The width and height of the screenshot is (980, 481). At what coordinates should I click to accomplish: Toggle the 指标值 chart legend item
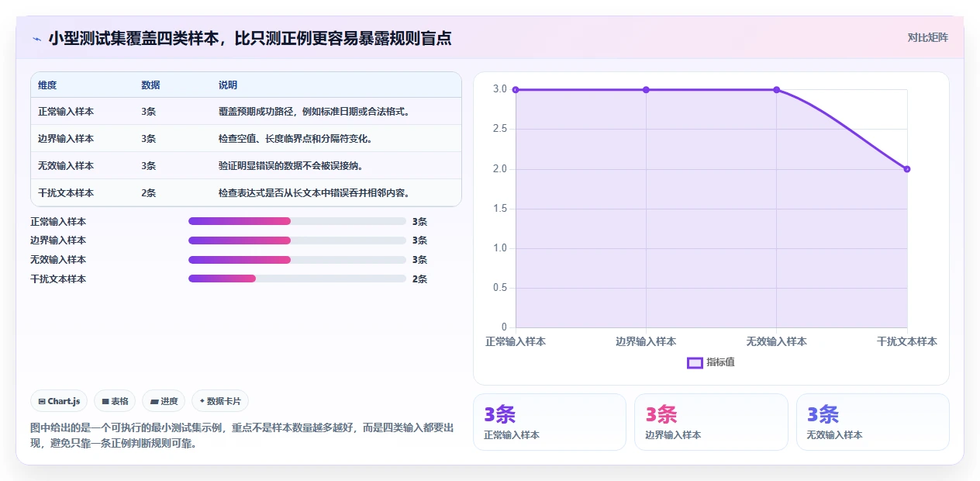[711, 362]
